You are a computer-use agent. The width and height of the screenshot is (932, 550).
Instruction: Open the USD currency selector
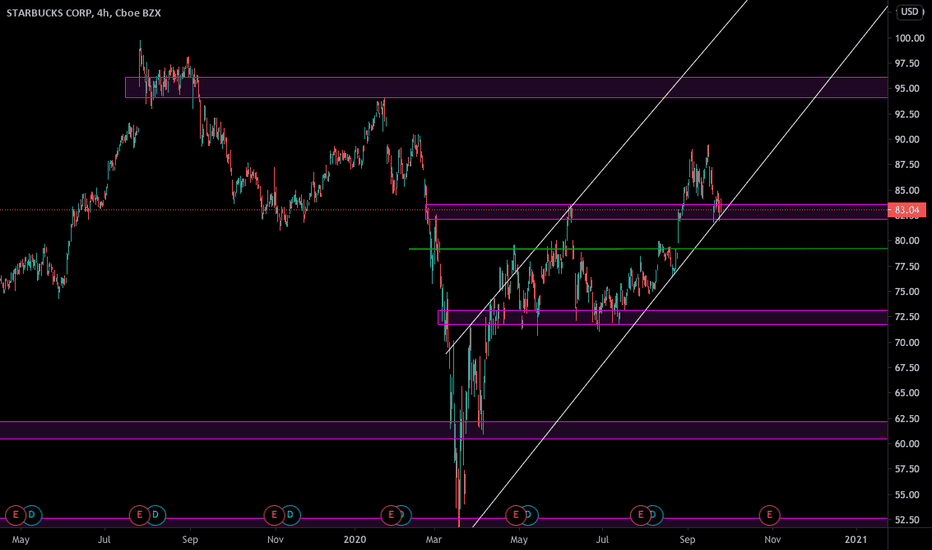pos(910,12)
